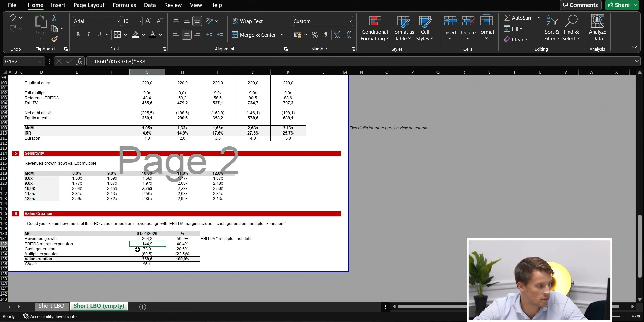Apply Percent Style format

[315, 35]
